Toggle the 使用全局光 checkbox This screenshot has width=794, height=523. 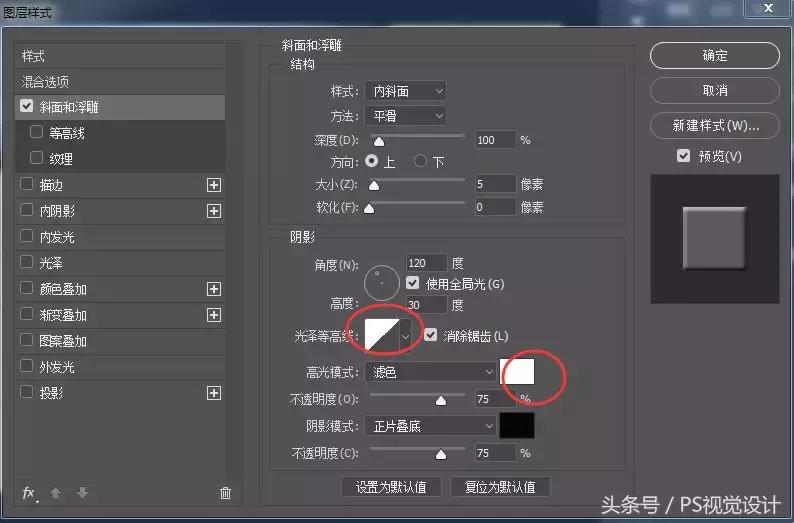(413, 283)
